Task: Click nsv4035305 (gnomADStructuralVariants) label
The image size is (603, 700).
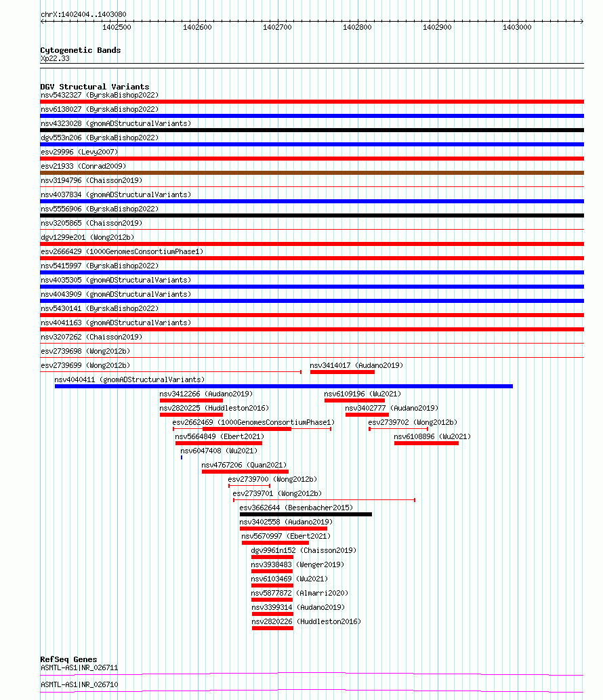Action: (116, 281)
